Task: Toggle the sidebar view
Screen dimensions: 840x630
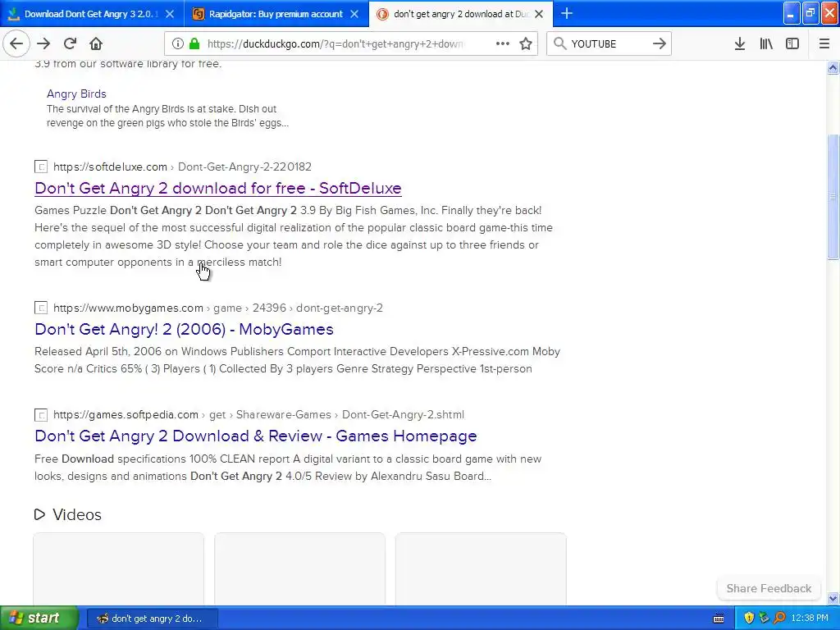Action: [x=792, y=44]
